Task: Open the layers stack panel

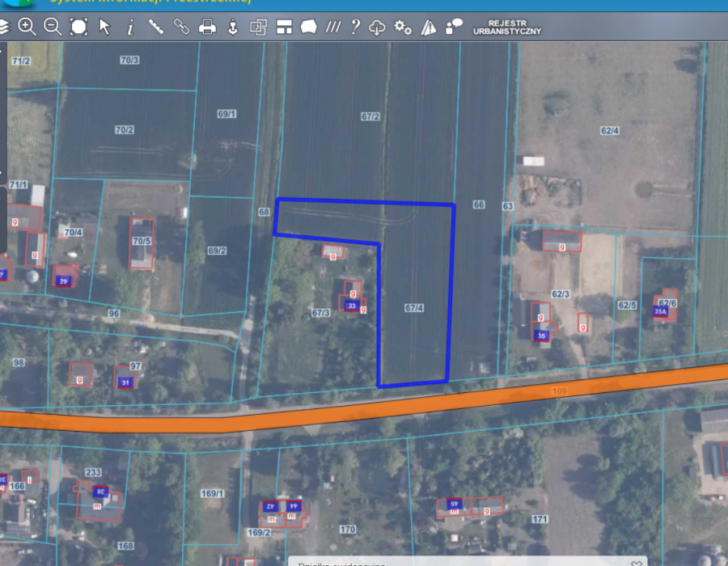Action: pyautogui.click(x=4, y=27)
